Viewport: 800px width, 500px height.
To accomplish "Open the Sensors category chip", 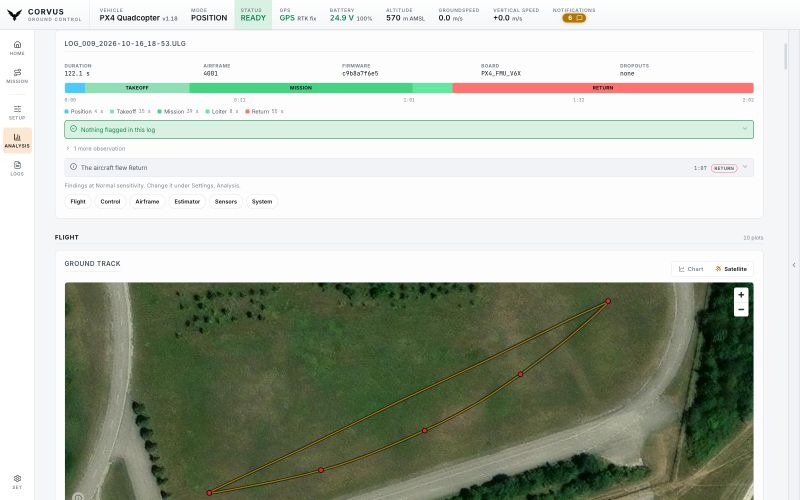I will tap(226, 202).
